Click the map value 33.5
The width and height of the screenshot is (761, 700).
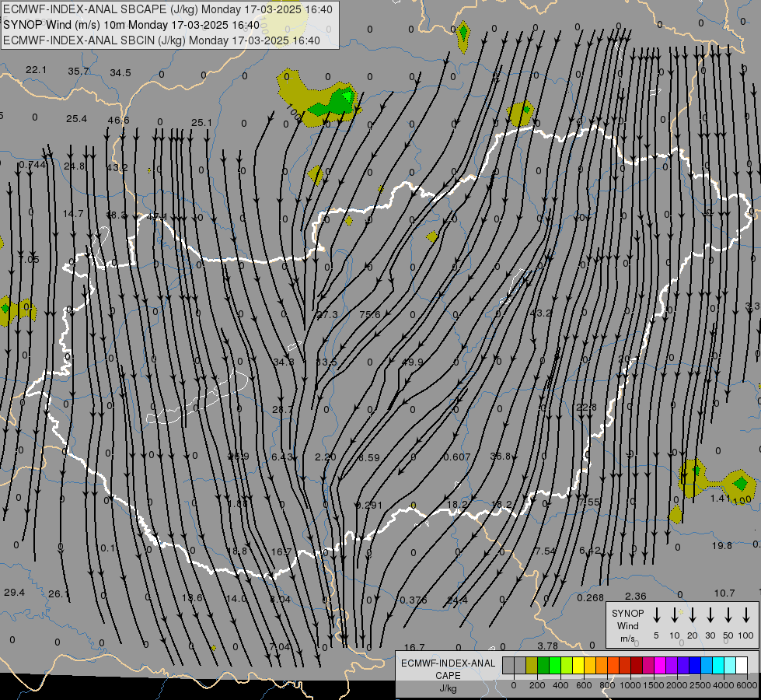326,362
